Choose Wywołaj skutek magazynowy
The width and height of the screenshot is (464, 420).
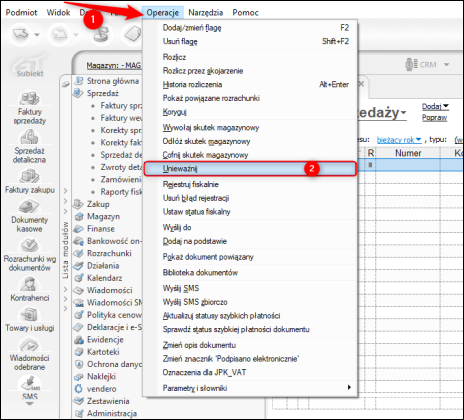pos(250,128)
